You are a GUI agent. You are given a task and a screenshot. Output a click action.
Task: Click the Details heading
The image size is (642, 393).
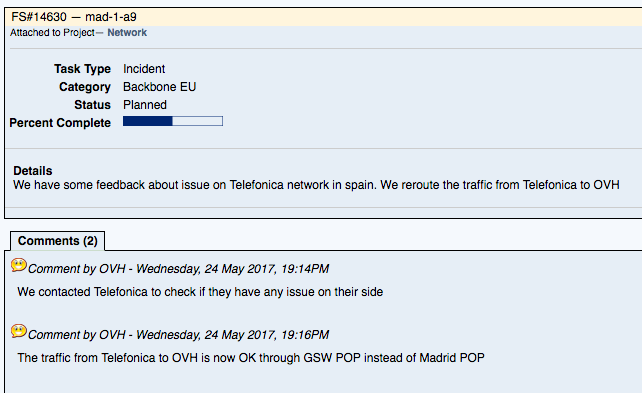(33, 171)
